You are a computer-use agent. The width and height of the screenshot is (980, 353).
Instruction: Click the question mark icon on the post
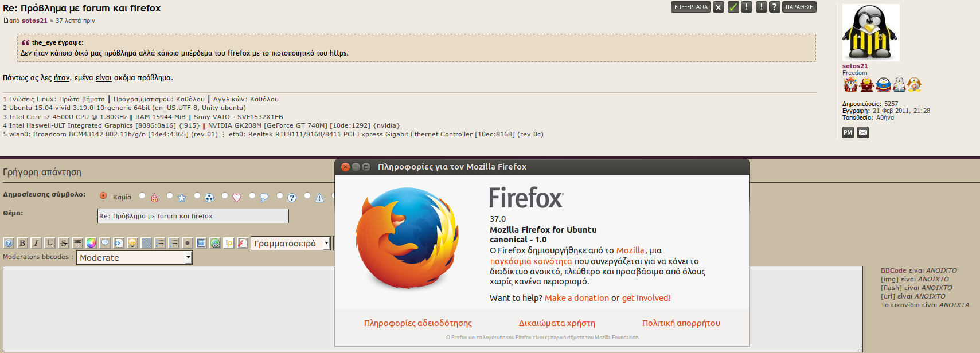click(x=774, y=7)
